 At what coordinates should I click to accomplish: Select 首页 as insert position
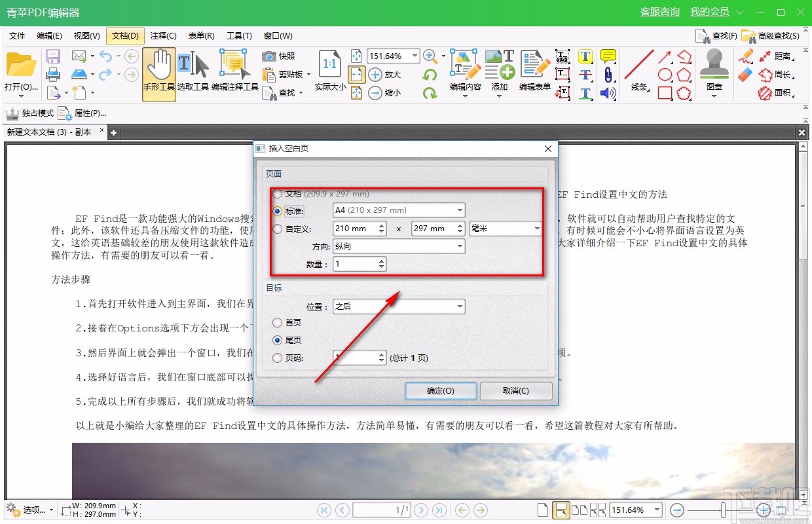(x=278, y=322)
